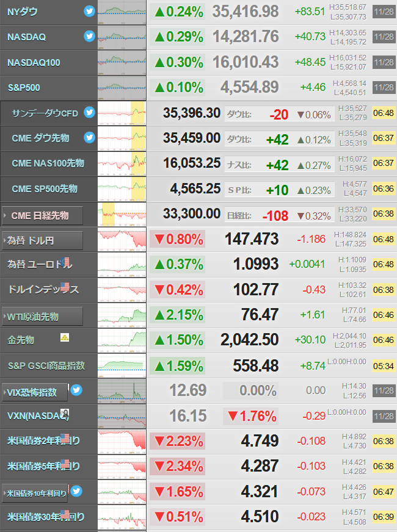Click the ▼1.76% change for VXN
This screenshot has width=397, height=532.
(x=251, y=416)
